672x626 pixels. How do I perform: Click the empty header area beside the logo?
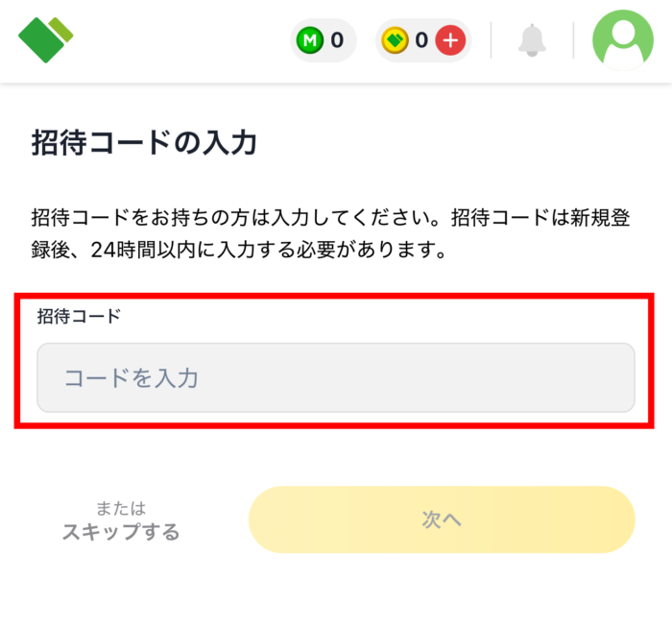[x=182, y=40]
